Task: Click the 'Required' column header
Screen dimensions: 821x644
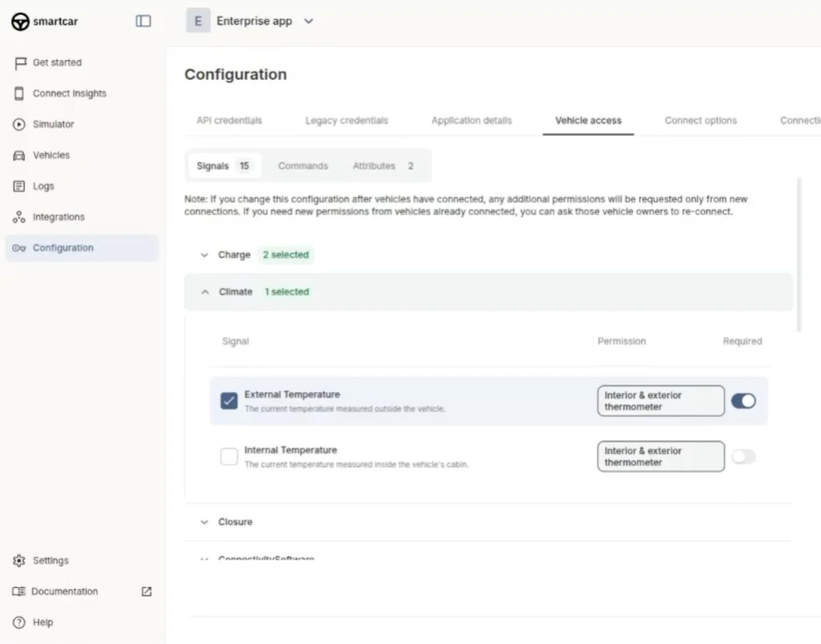Action: [x=742, y=341]
